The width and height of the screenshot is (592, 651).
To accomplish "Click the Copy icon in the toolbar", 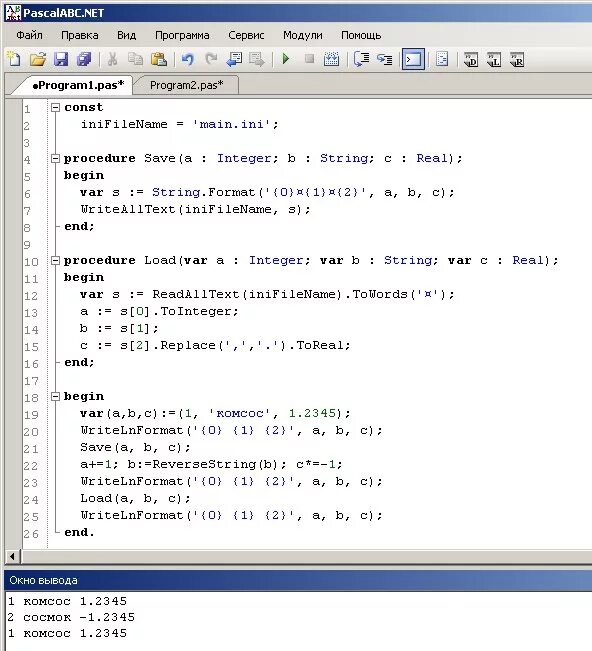I will (135, 59).
